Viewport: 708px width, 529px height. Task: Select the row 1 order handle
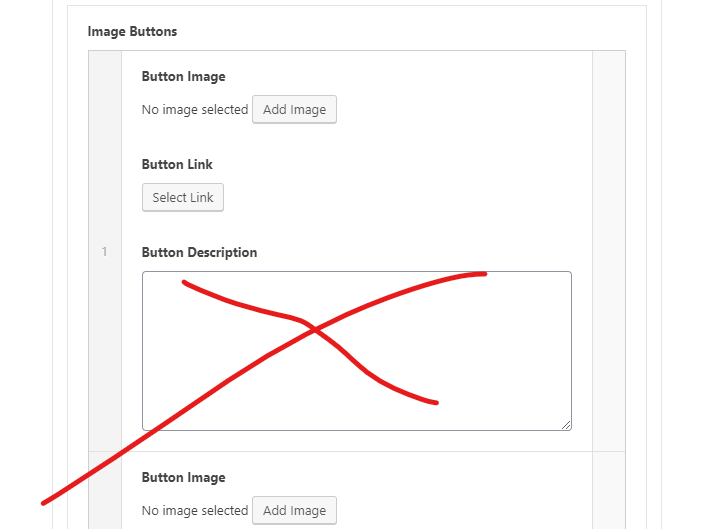click(x=104, y=252)
